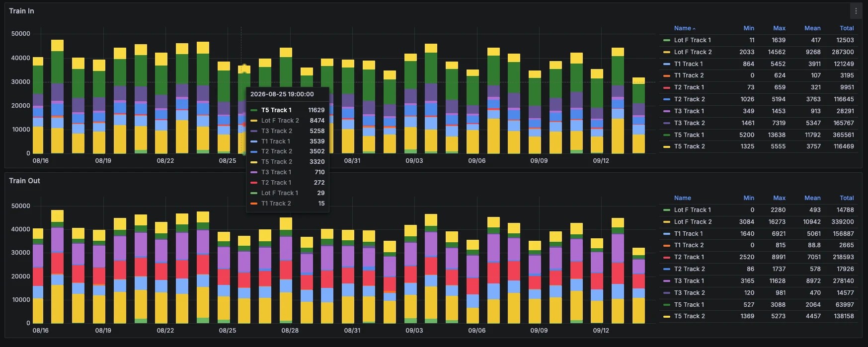Click the 339200 total in Train Out legend
The height and width of the screenshot is (347, 868).
point(843,222)
